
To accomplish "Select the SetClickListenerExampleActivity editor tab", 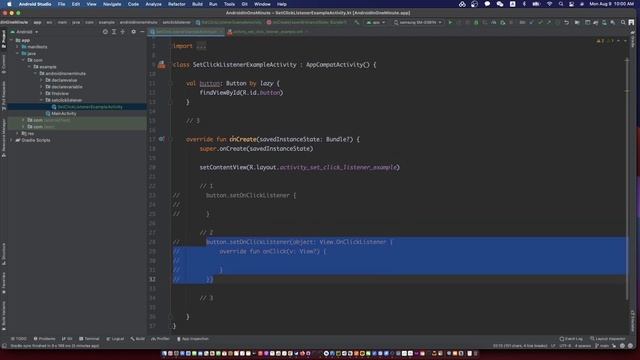I will [186, 32].
